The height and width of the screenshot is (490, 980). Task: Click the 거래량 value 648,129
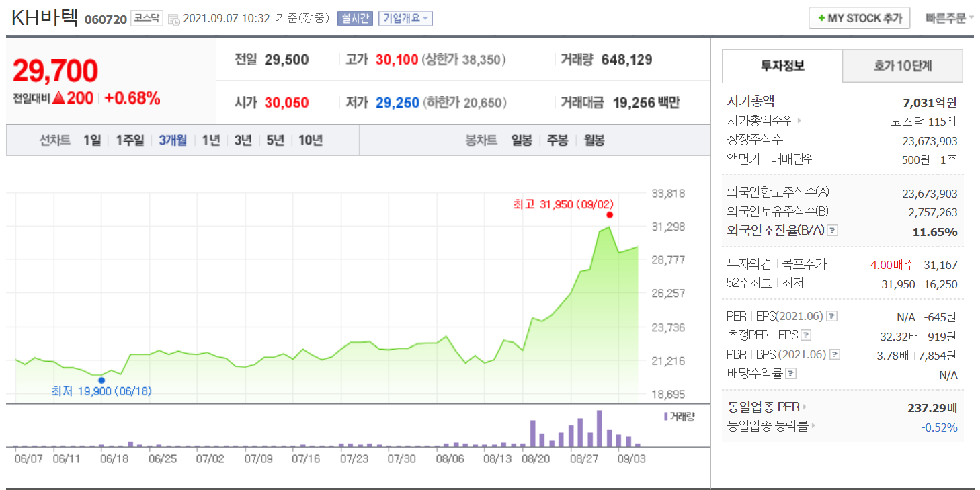[x=626, y=60]
